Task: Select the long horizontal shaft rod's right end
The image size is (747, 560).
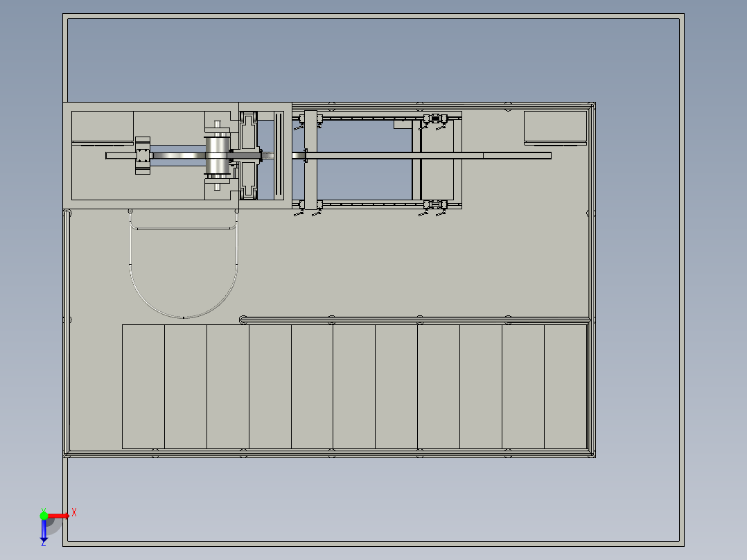Action: coord(518,156)
